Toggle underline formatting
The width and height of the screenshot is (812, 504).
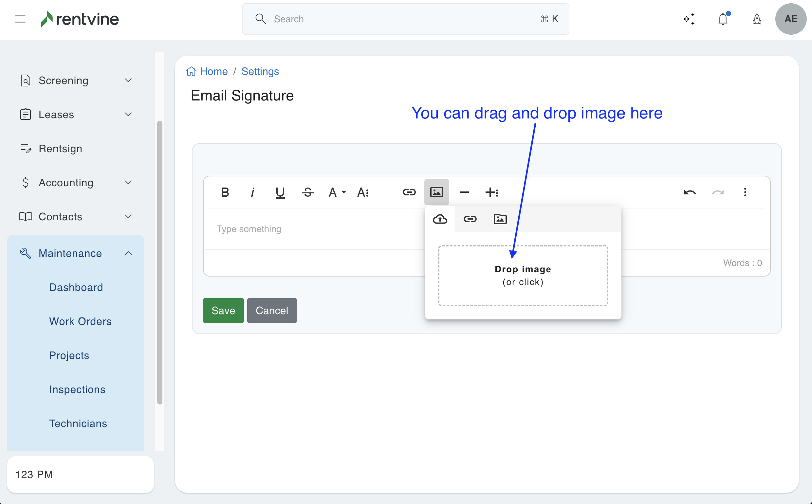(280, 192)
